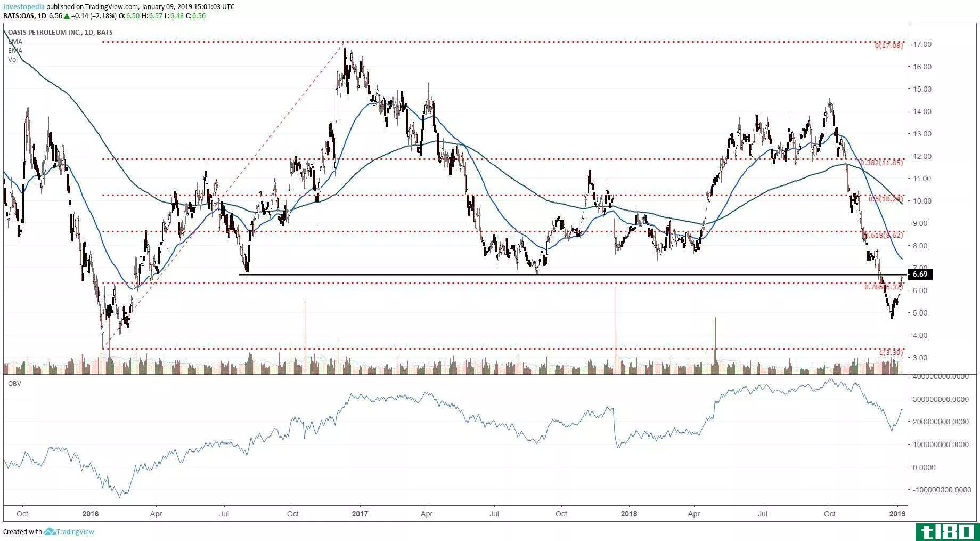Click the 2016 time axis label

point(90,514)
